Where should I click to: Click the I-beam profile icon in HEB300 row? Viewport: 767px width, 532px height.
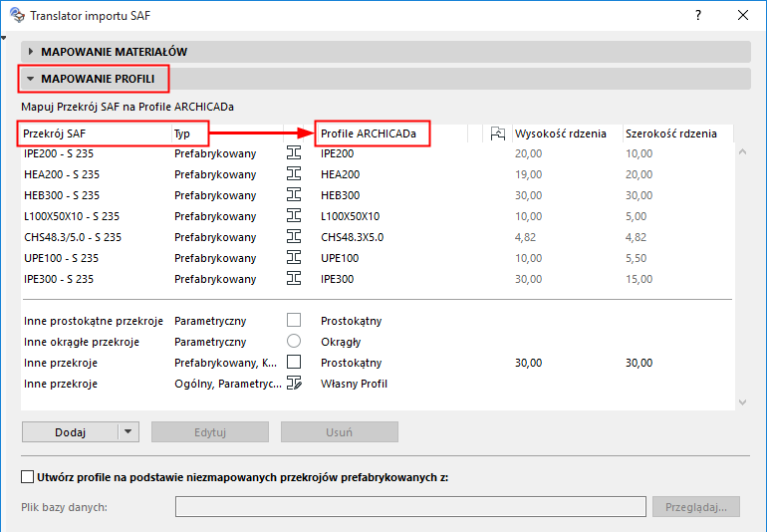pos(294,195)
